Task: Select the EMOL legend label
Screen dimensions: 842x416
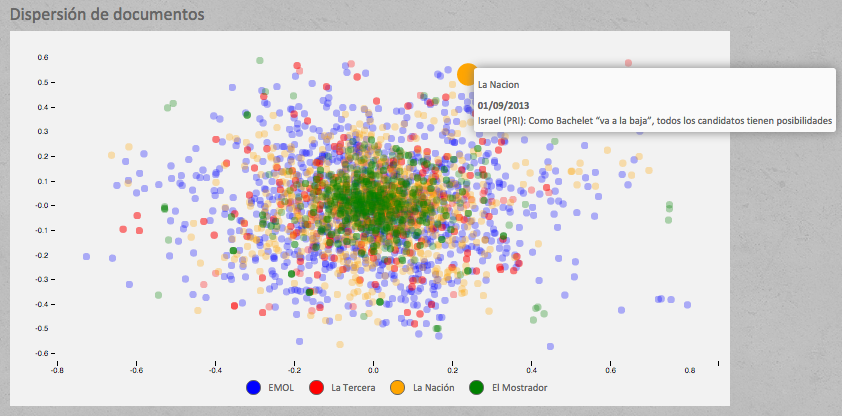Action: (281, 388)
